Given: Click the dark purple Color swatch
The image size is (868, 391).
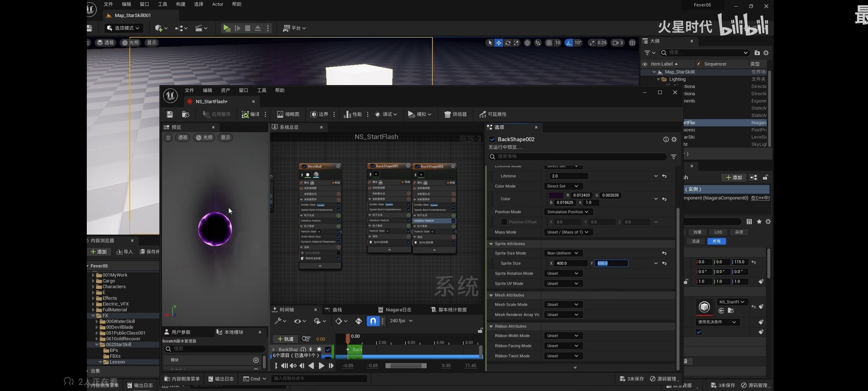Looking at the screenshot, I should click(x=556, y=195).
